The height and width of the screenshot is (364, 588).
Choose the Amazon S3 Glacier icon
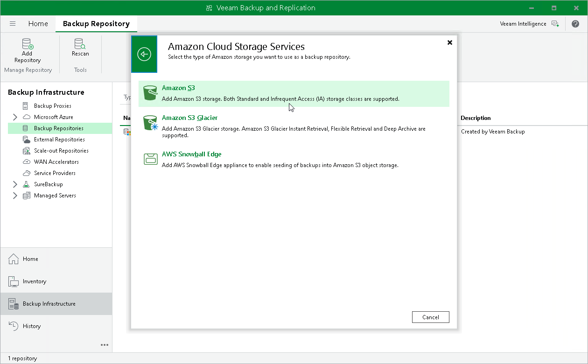(x=150, y=123)
